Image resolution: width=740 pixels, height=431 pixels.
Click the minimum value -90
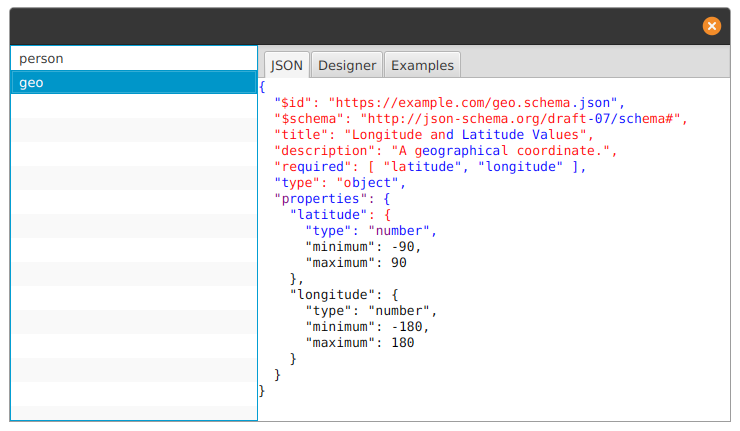pyautogui.click(x=403, y=247)
